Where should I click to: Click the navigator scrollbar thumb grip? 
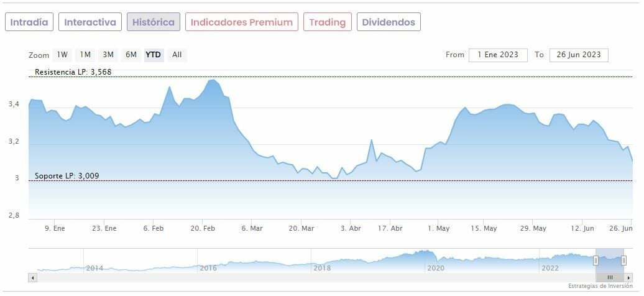(610, 277)
